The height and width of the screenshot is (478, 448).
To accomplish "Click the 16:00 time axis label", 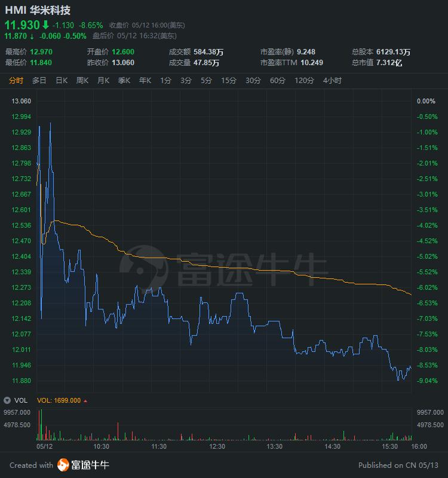I will pyautogui.click(x=419, y=446).
